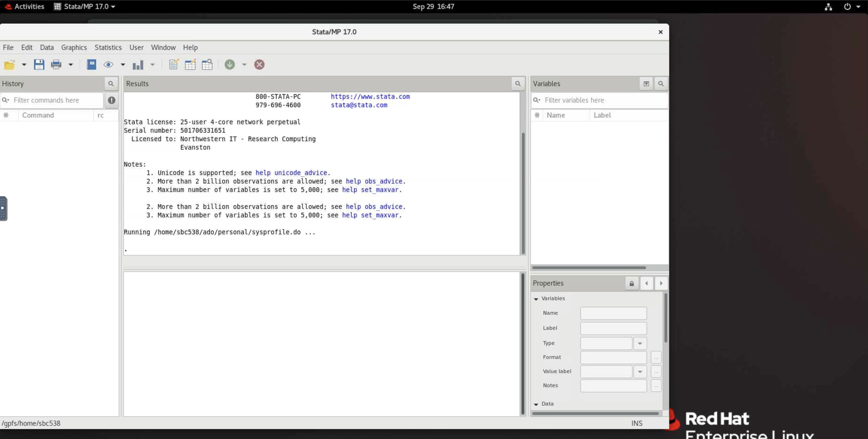Click the Results panel search icon
868x439 pixels.
coord(518,84)
